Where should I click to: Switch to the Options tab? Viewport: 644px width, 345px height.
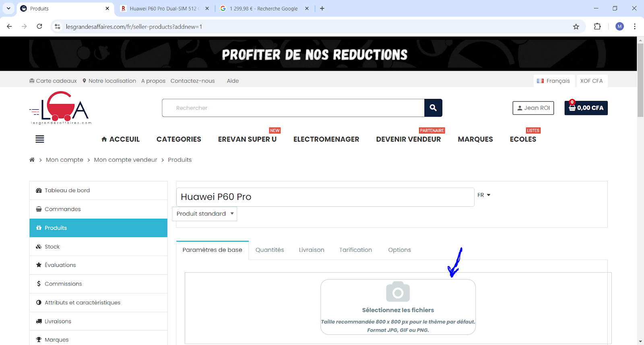pos(399,250)
